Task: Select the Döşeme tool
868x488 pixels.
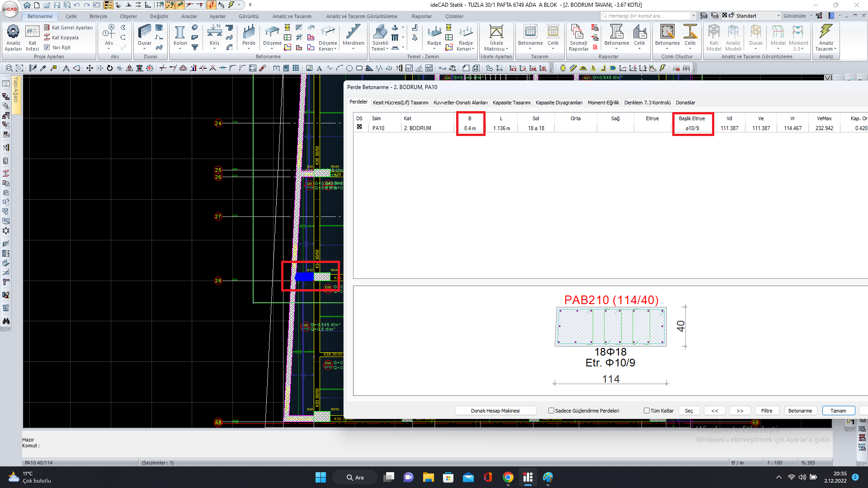Action: click(272, 37)
